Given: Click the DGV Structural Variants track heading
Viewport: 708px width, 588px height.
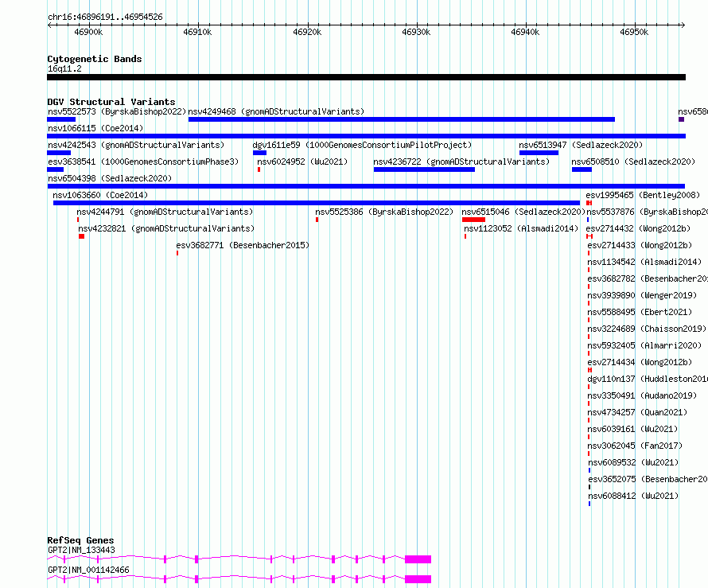Looking at the screenshot, I should (x=111, y=102).
